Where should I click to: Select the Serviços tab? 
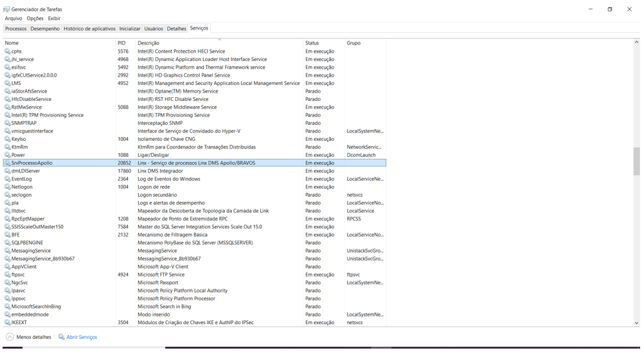point(199,28)
